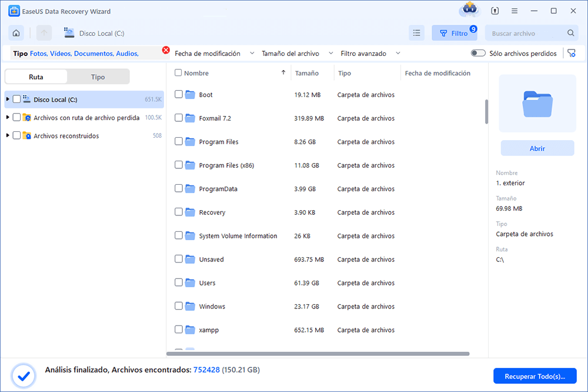Image resolution: width=588 pixels, height=392 pixels.
Task: Switch to the Tipo tab
Action: [98, 77]
